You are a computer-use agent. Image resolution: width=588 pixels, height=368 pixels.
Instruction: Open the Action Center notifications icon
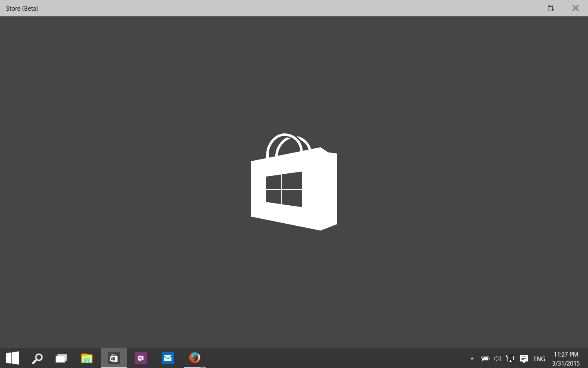click(x=524, y=359)
